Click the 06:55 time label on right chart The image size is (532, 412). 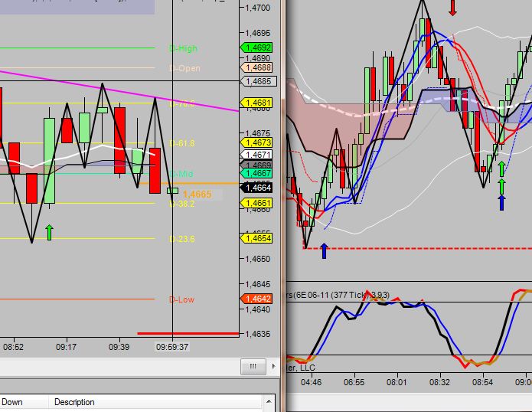(354, 382)
